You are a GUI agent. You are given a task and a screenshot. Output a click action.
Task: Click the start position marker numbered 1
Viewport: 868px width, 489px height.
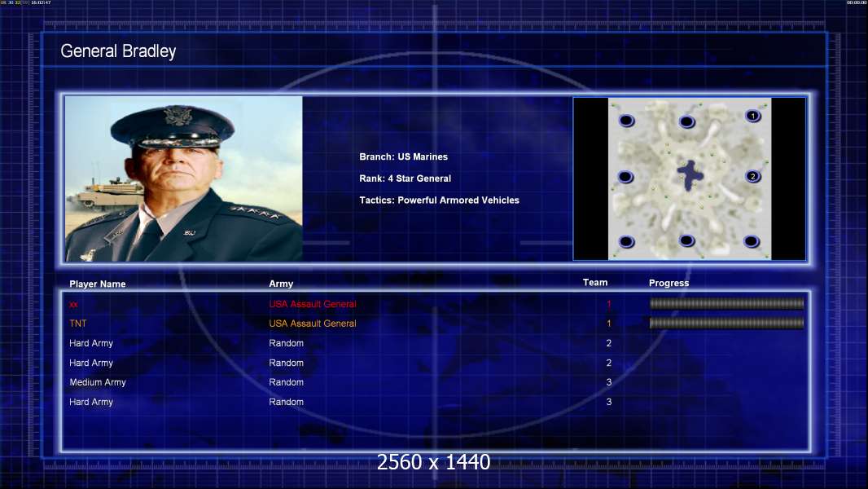point(753,116)
